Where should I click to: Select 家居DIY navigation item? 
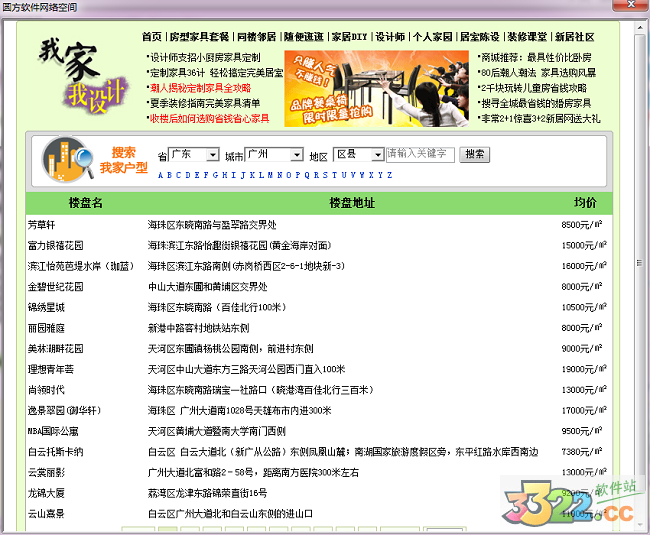(349, 36)
